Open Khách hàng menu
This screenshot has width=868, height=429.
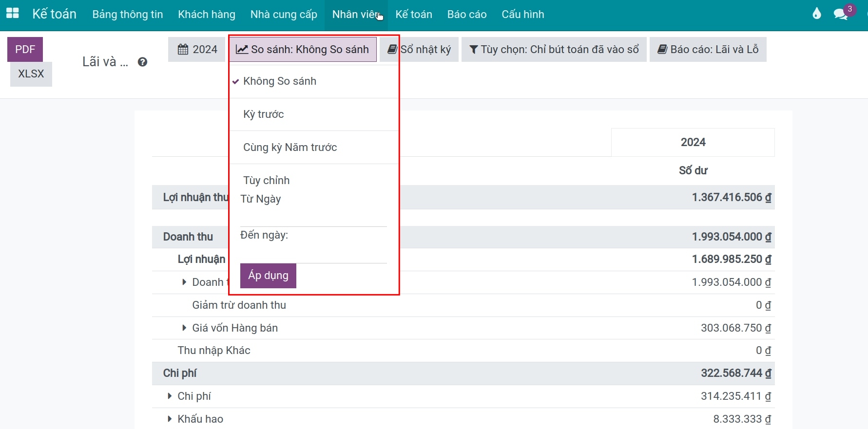coord(207,14)
